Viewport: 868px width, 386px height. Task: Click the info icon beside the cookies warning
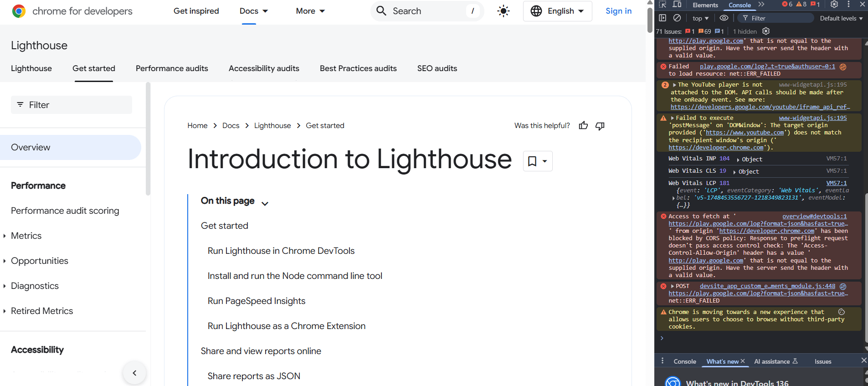842,312
